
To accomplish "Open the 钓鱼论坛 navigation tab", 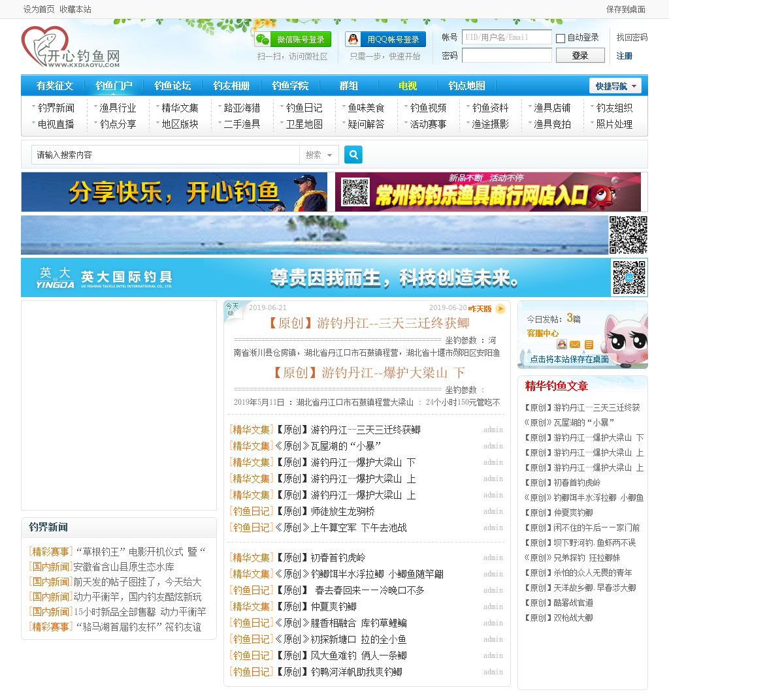I will click(172, 86).
